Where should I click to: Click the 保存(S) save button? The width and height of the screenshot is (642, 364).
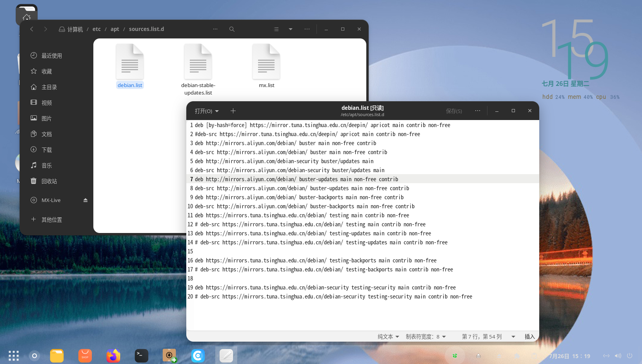pos(454,111)
